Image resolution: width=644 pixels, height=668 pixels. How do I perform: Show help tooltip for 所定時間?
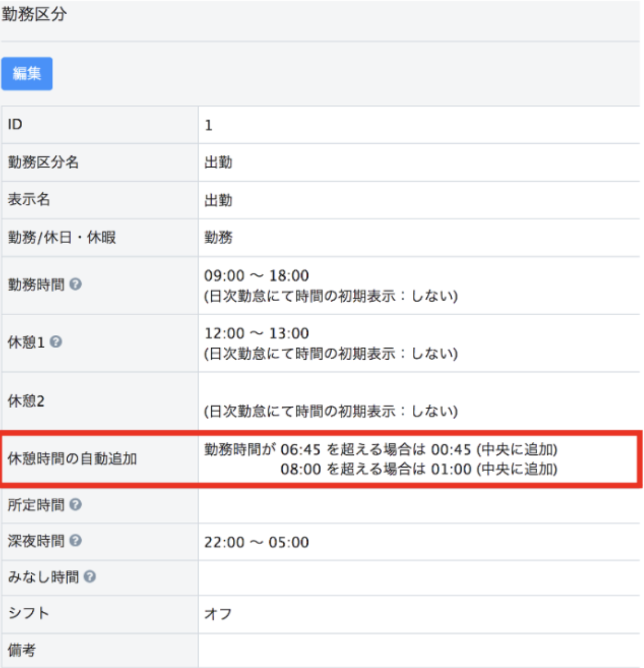(x=76, y=504)
